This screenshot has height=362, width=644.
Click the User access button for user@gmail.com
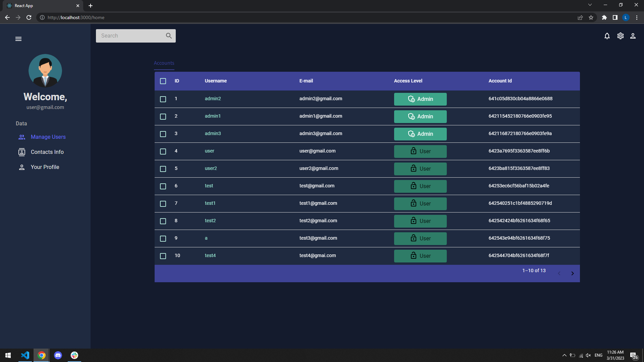[420, 152]
